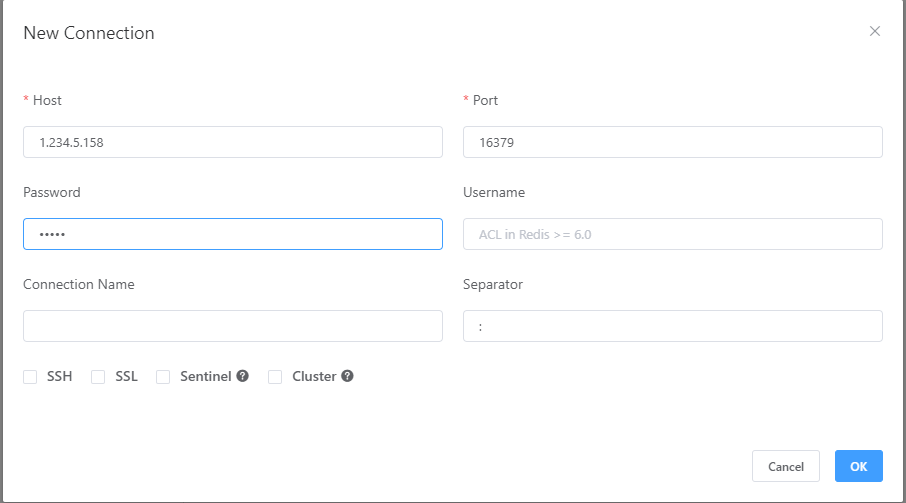Image resolution: width=906 pixels, height=503 pixels.
Task: Select the Username field with ACL placeholder
Action: [x=672, y=234]
